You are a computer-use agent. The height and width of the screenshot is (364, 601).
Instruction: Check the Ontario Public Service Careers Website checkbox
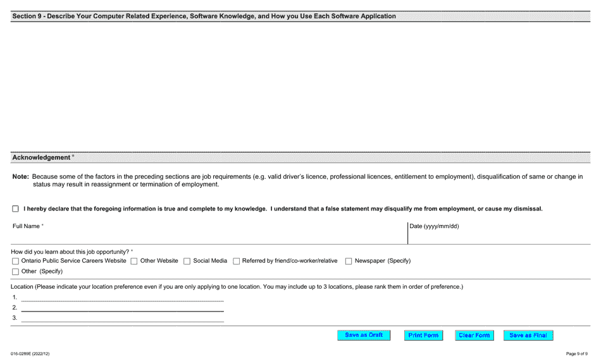(15, 260)
